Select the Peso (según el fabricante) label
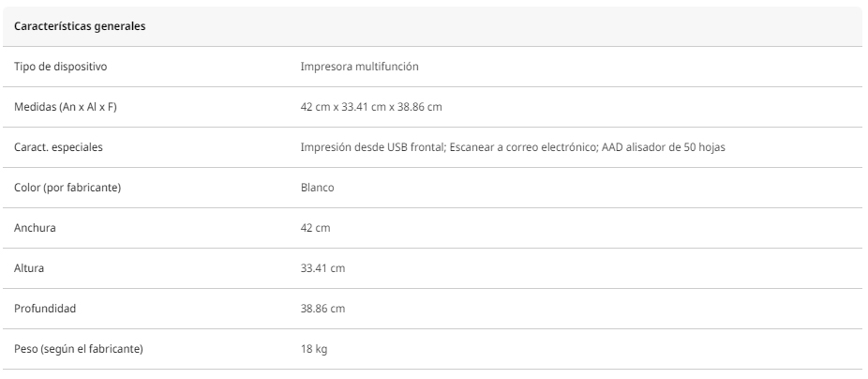Image resolution: width=868 pixels, height=379 pixels. (x=79, y=349)
